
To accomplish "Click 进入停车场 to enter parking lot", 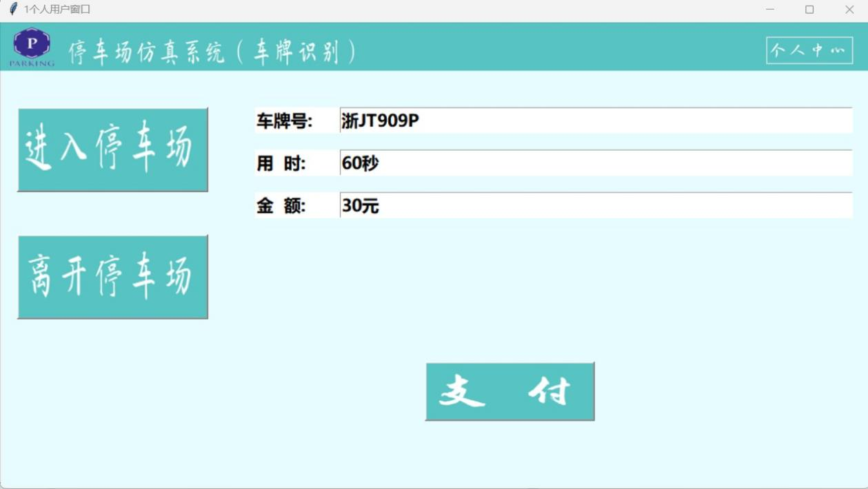I will point(112,149).
